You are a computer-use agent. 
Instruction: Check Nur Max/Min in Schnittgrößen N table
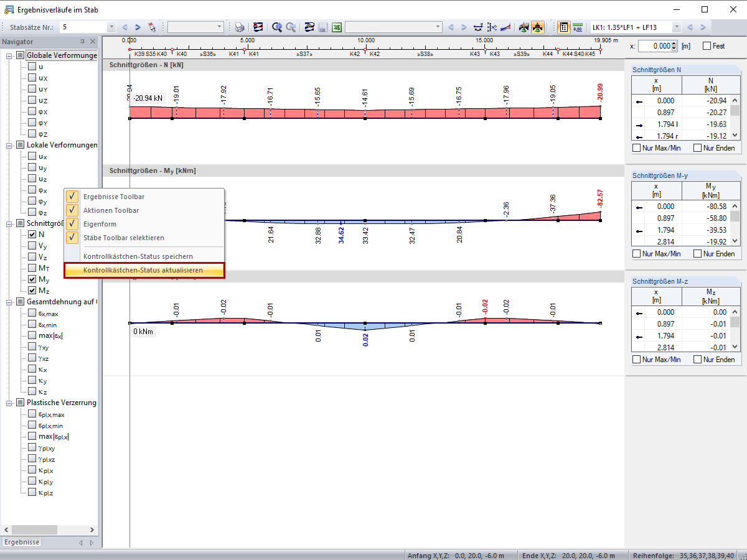(x=636, y=148)
